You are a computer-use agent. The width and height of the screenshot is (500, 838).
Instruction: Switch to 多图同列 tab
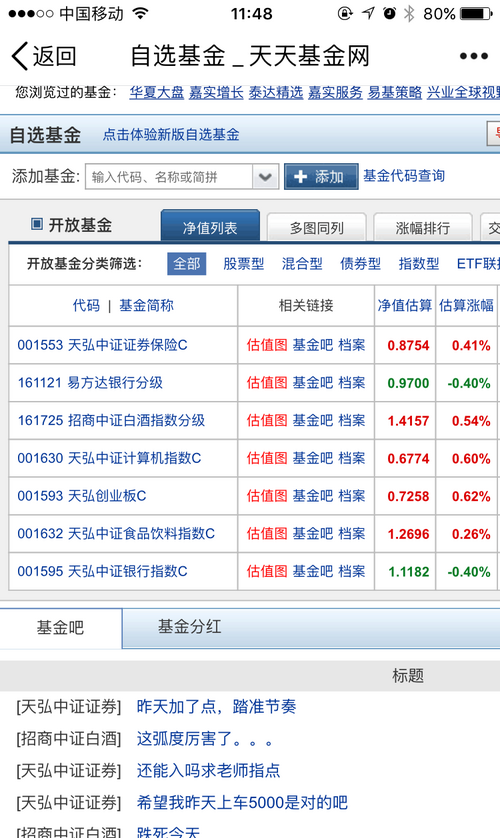pyautogui.click(x=316, y=228)
